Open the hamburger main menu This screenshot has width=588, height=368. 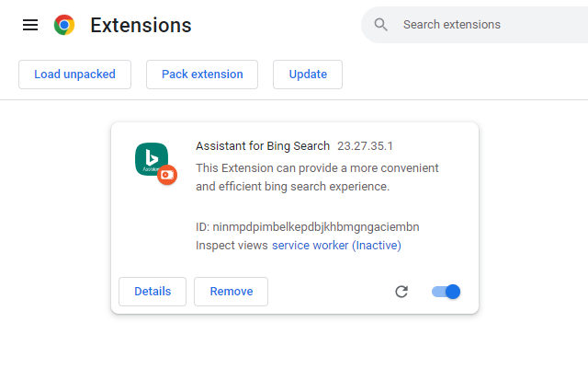(x=30, y=25)
